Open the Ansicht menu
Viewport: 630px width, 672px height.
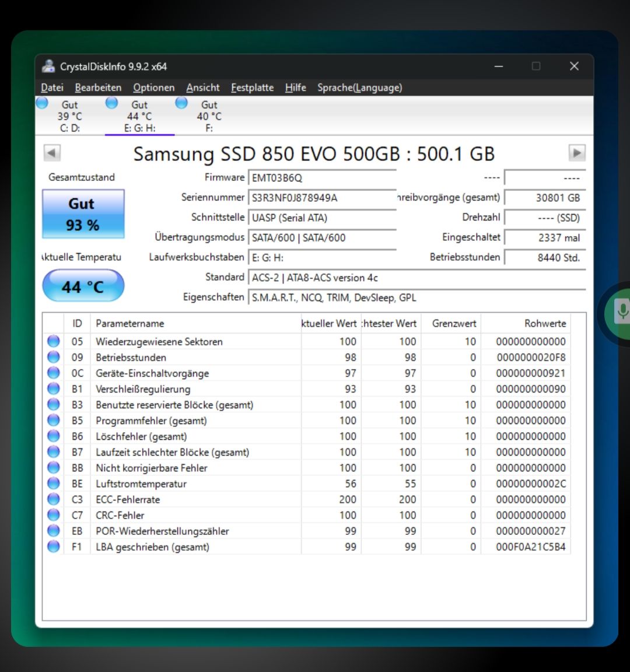tap(203, 87)
